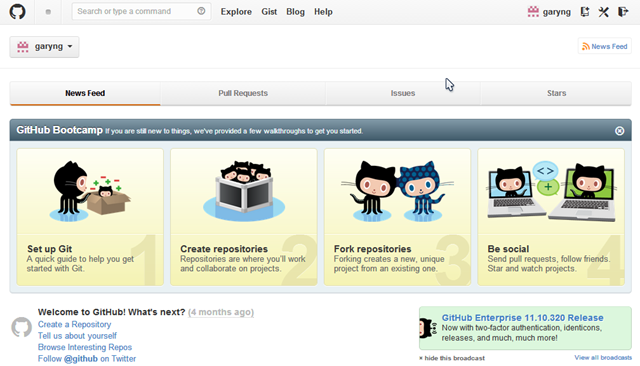Click the GitHub Octocat logo in header
This screenshot has width=640, height=366.
coord(18,11)
